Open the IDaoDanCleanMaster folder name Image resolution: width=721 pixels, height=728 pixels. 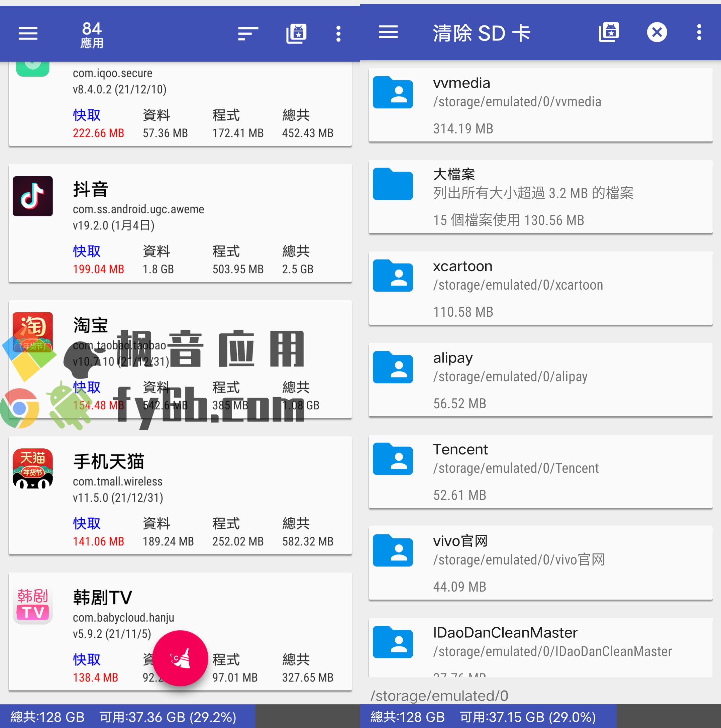pos(505,632)
